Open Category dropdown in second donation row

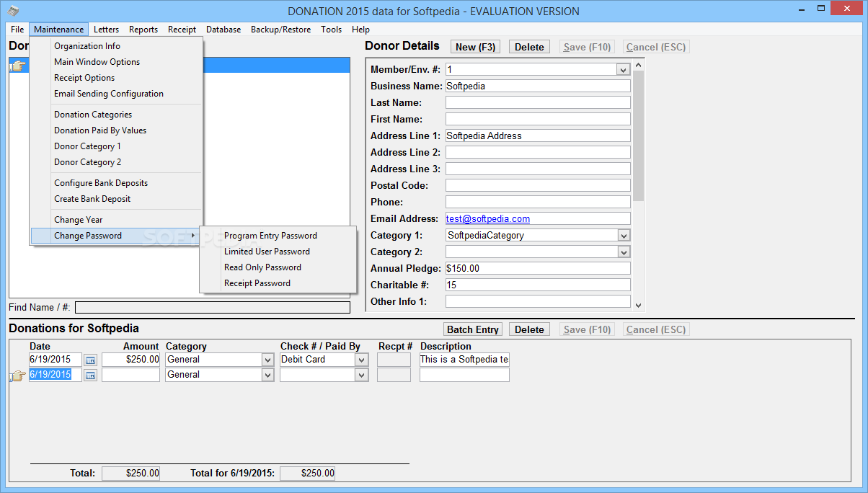pos(267,375)
